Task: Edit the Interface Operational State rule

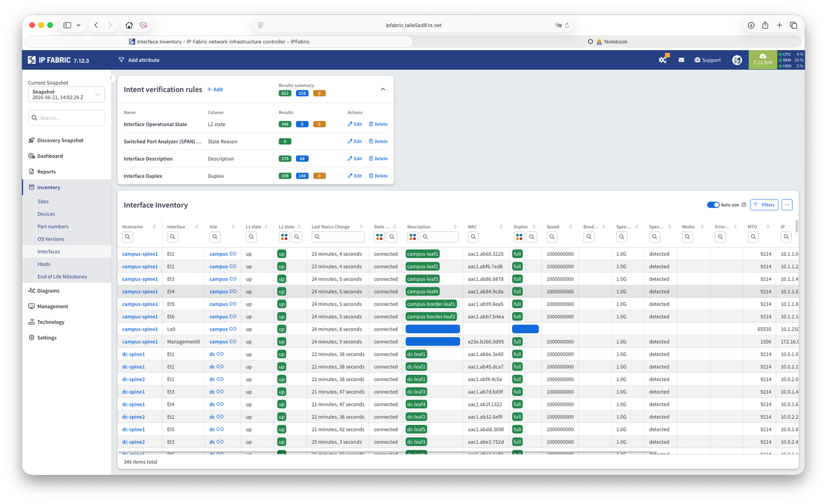Action: pyautogui.click(x=355, y=124)
